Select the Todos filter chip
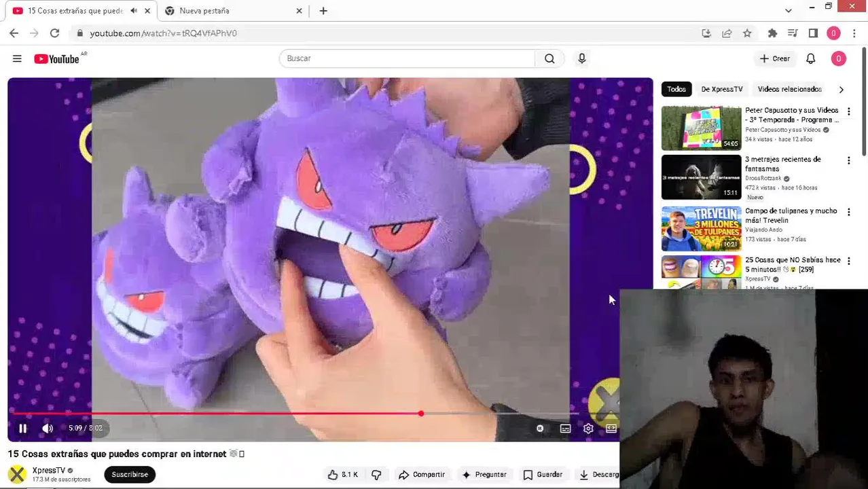Image resolution: width=868 pixels, height=489 pixels. tap(676, 89)
